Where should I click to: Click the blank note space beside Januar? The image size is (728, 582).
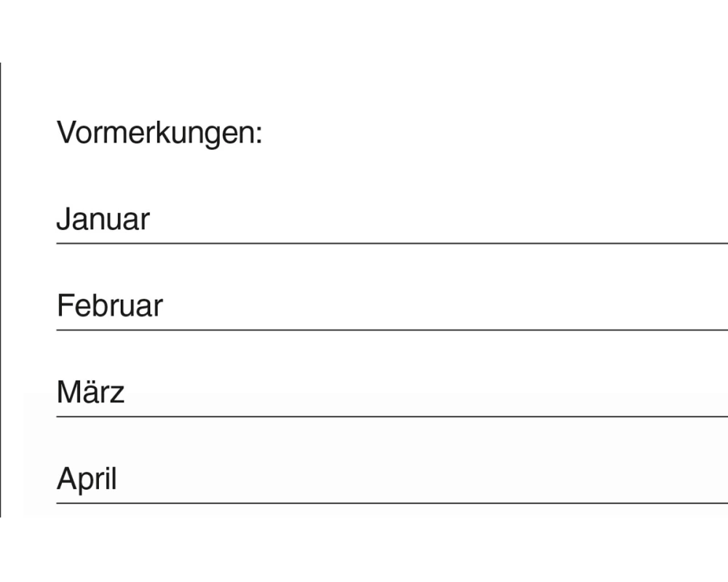click(x=437, y=222)
